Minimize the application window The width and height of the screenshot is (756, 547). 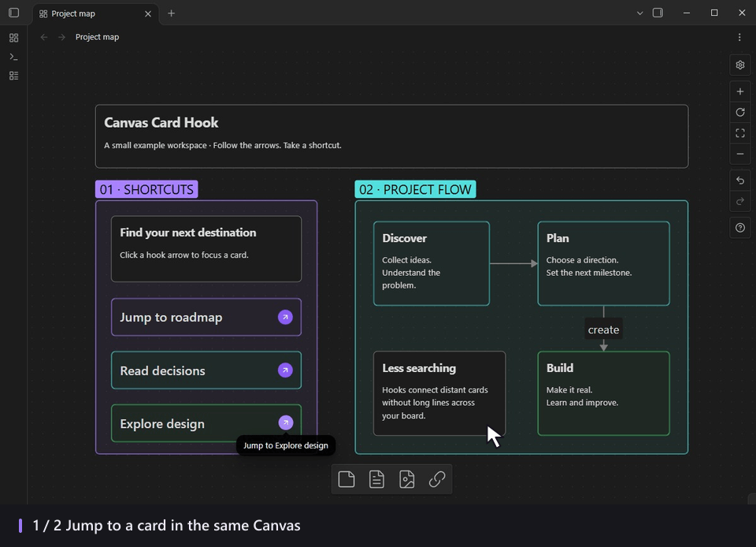click(x=687, y=13)
